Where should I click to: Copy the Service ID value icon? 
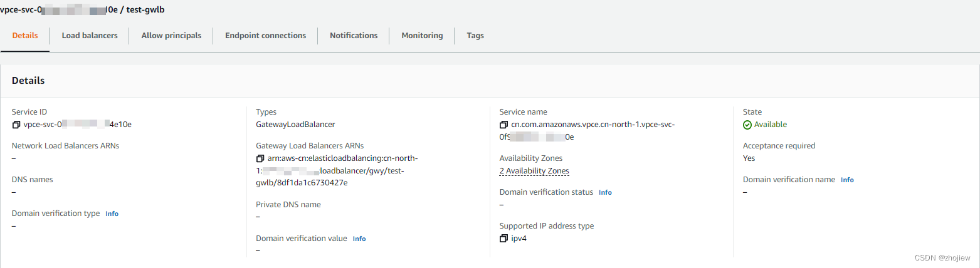click(16, 125)
